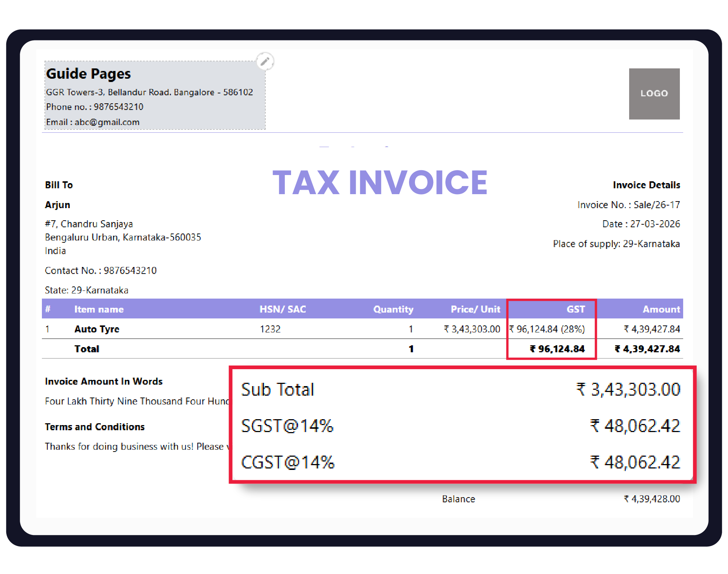Click the Price/ Unit column header
The width and height of the screenshot is (728, 574).
click(x=475, y=309)
